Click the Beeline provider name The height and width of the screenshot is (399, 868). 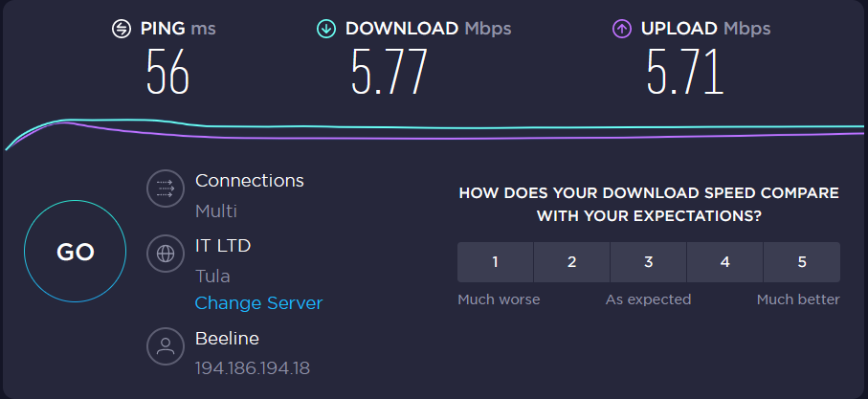click(227, 338)
